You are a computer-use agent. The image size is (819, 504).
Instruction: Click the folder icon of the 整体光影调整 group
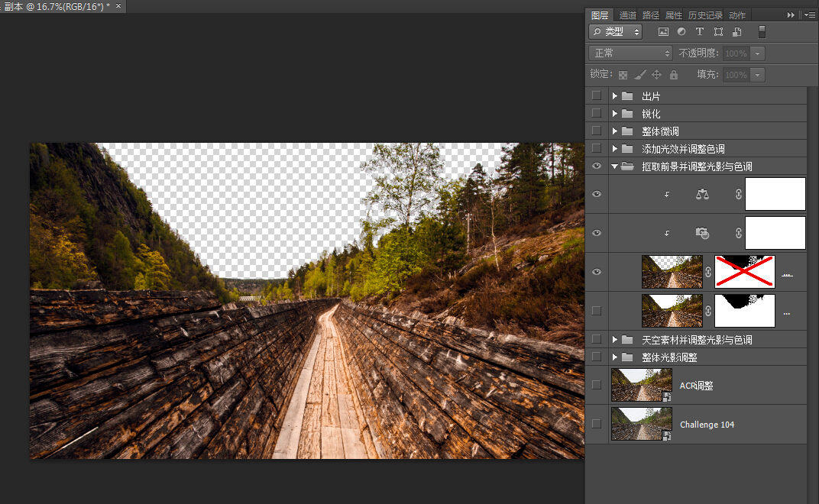[x=627, y=357]
